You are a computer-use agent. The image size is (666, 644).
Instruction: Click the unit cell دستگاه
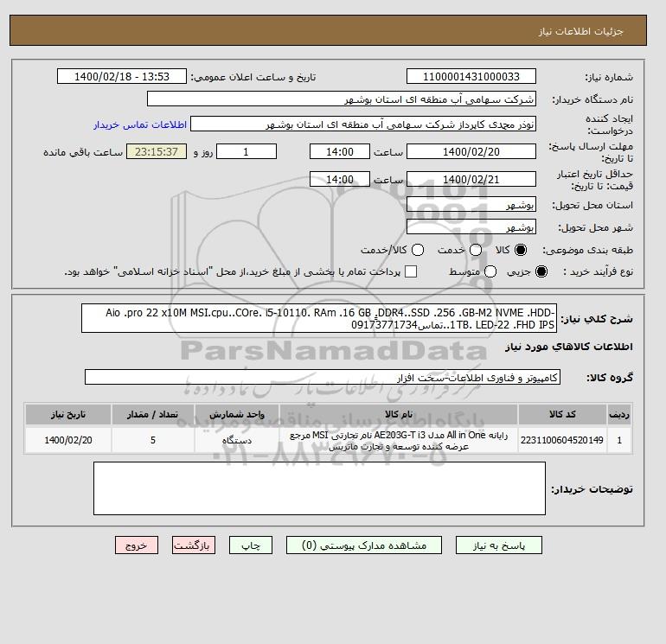coord(237,440)
